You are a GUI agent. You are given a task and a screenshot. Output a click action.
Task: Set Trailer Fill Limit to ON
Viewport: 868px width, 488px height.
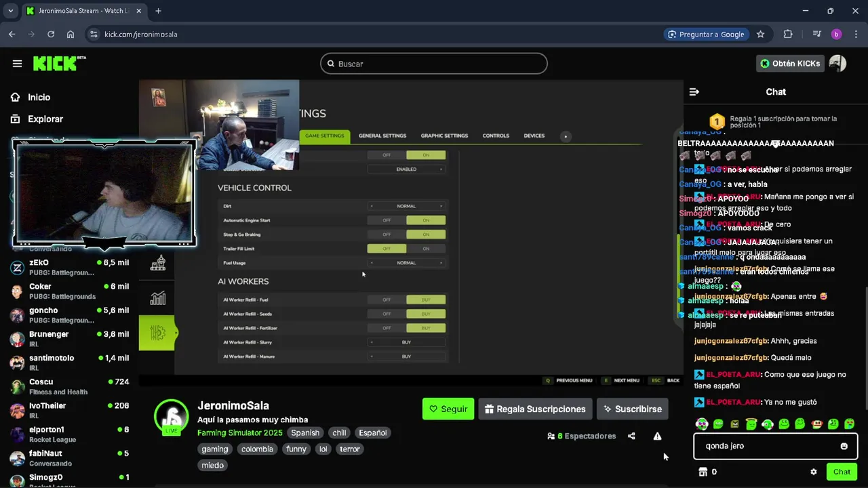pos(426,249)
